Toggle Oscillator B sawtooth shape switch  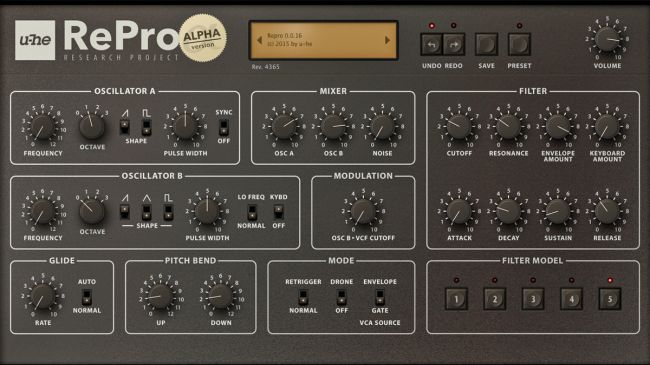pyautogui.click(x=125, y=212)
